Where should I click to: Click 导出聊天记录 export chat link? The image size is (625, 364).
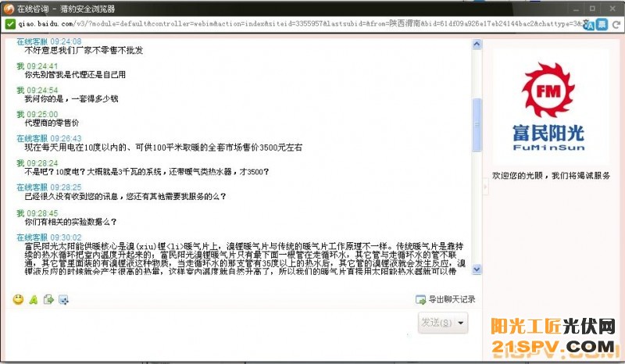pyautogui.click(x=452, y=300)
